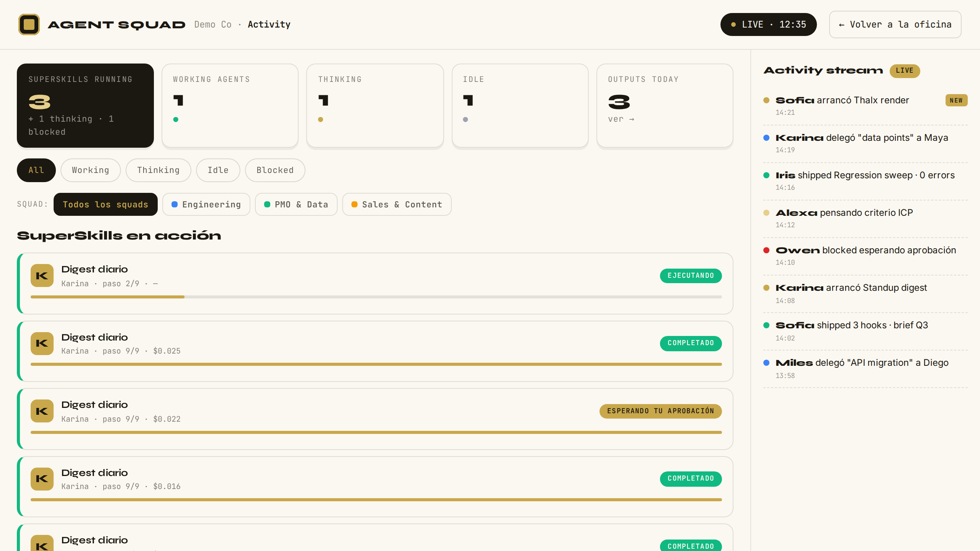The width and height of the screenshot is (980, 551).
Task: Open 'Miles delegó "API migration" a Diego' entry
Action: [x=866, y=369]
